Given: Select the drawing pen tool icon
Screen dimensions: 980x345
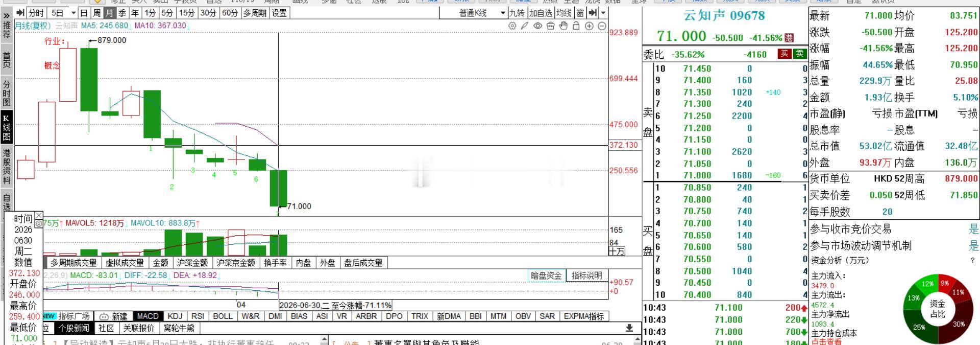Looking at the screenshot, I should (525, 26).
